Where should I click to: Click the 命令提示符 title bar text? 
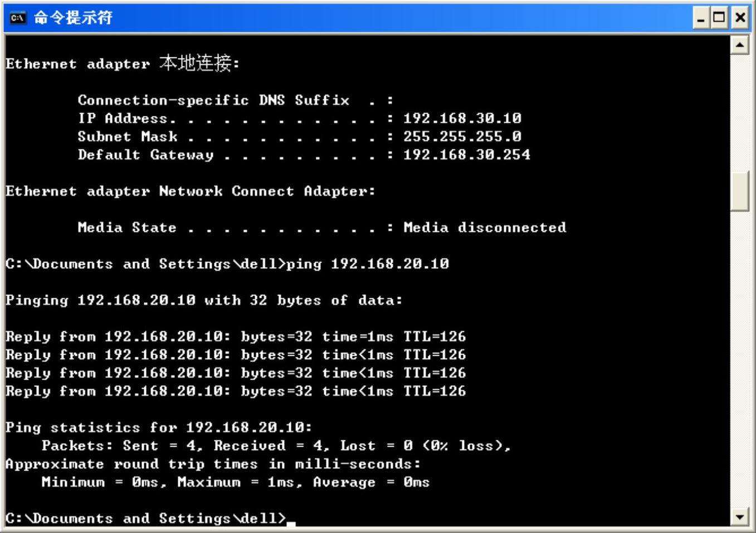tap(73, 18)
